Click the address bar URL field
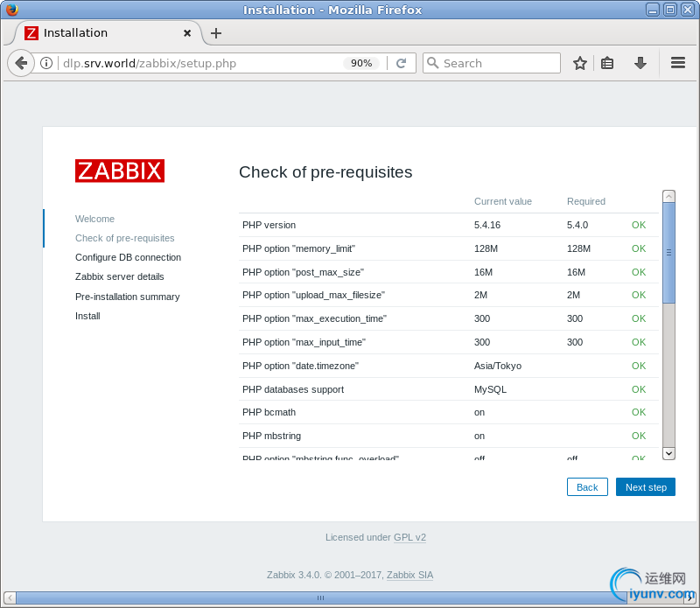The image size is (700, 608). (x=201, y=63)
